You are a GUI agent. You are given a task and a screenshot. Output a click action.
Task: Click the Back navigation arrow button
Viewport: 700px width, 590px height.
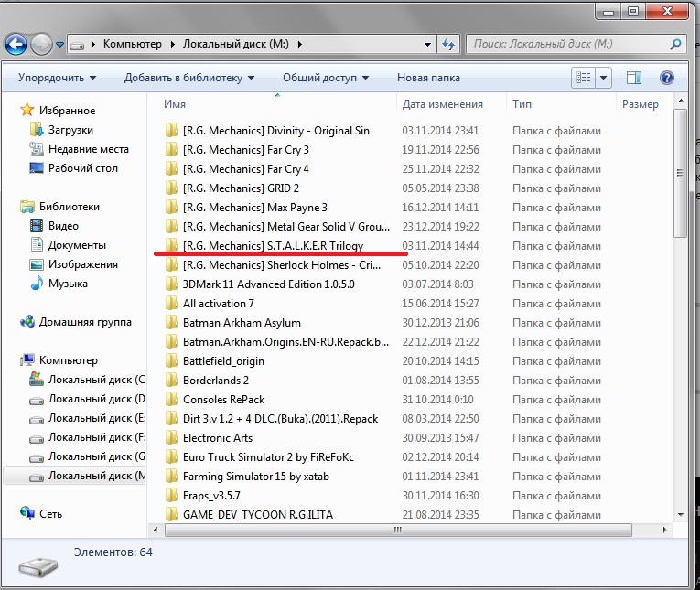tap(16, 43)
